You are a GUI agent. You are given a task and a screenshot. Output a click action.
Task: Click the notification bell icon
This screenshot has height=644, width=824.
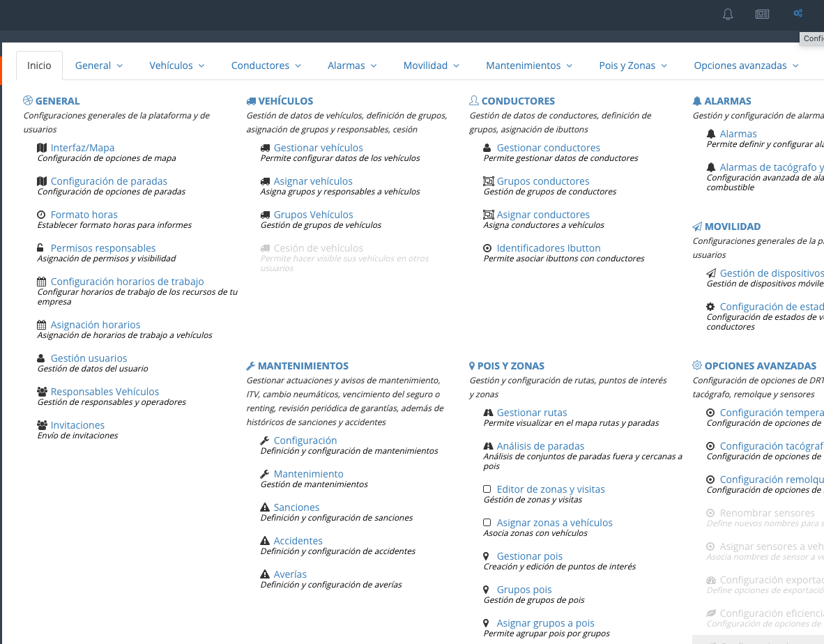tap(728, 14)
